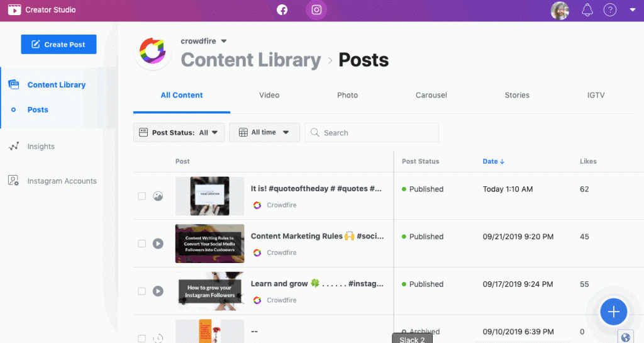Tick the Learn and grow post checkbox
Screen dimensions: 644x343
click(142, 291)
